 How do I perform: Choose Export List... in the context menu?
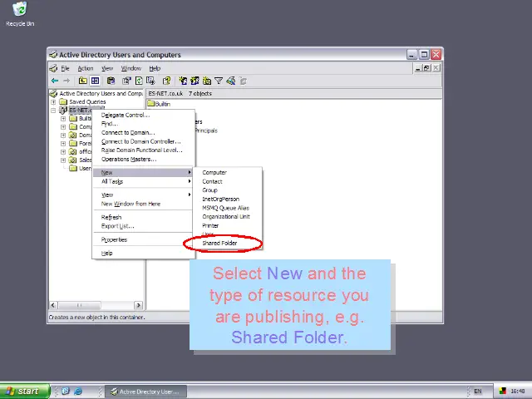click(x=143, y=226)
